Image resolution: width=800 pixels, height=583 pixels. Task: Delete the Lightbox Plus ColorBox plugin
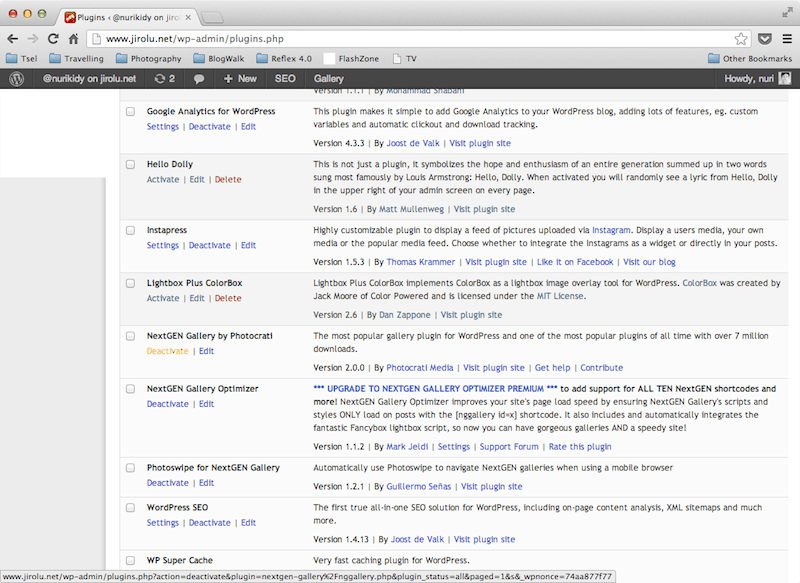pos(228,298)
